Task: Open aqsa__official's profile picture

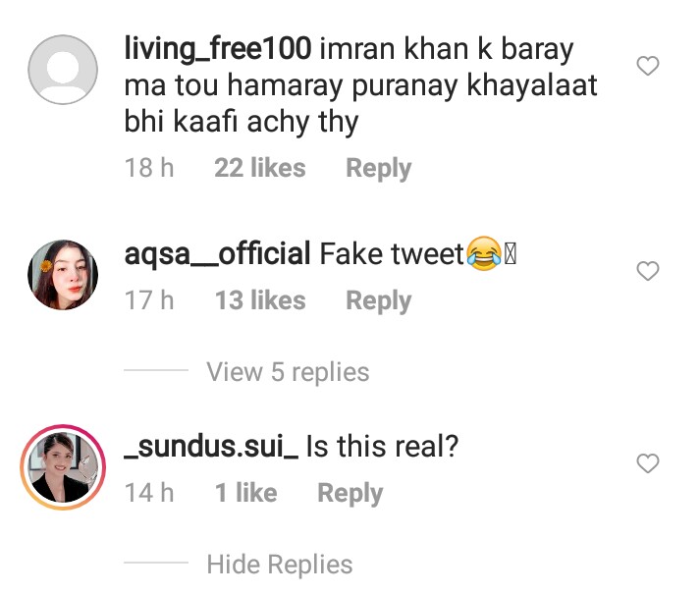Action: point(63,274)
